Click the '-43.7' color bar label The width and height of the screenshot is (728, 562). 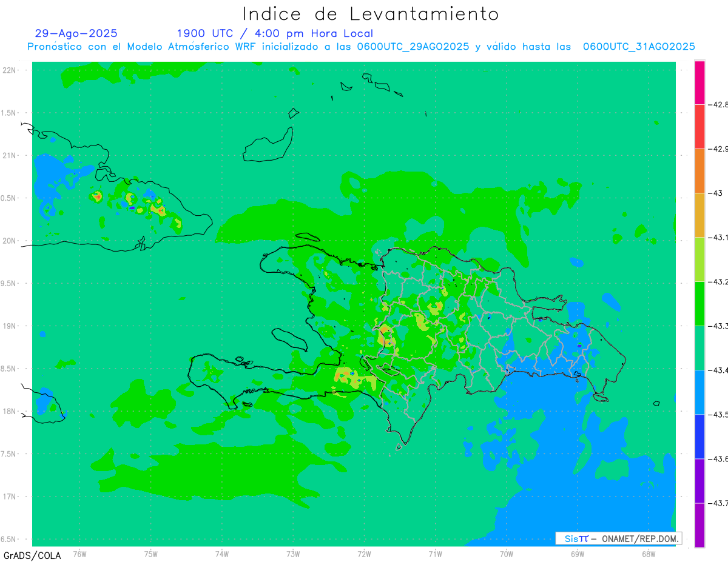(718, 503)
